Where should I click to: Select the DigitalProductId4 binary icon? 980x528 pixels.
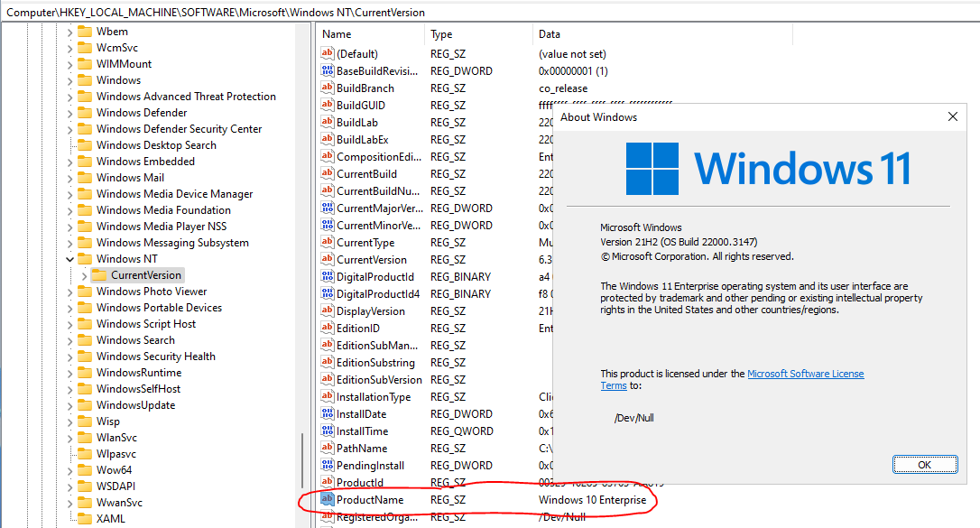[x=328, y=293]
